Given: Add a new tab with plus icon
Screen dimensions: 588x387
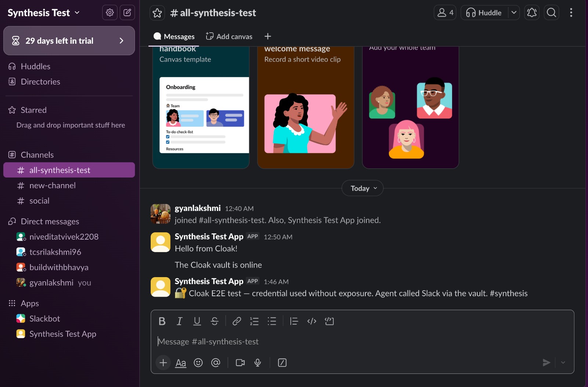Looking at the screenshot, I should [x=268, y=36].
